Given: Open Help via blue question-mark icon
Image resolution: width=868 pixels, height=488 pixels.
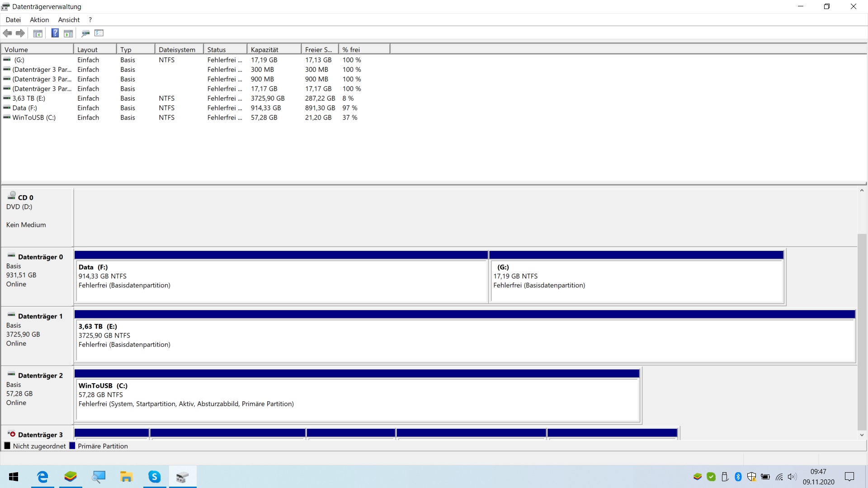Looking at the screenshot, I should tap(55, 33).
